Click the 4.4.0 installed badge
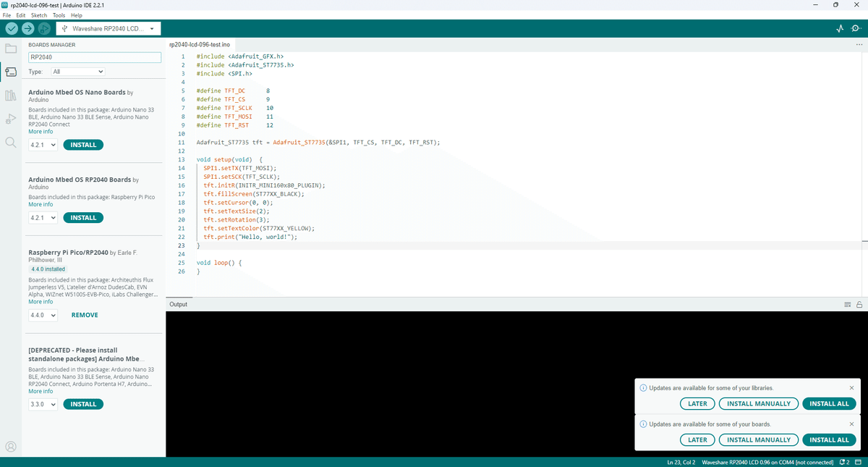This screenshot has width=868, height=467. 48,269
